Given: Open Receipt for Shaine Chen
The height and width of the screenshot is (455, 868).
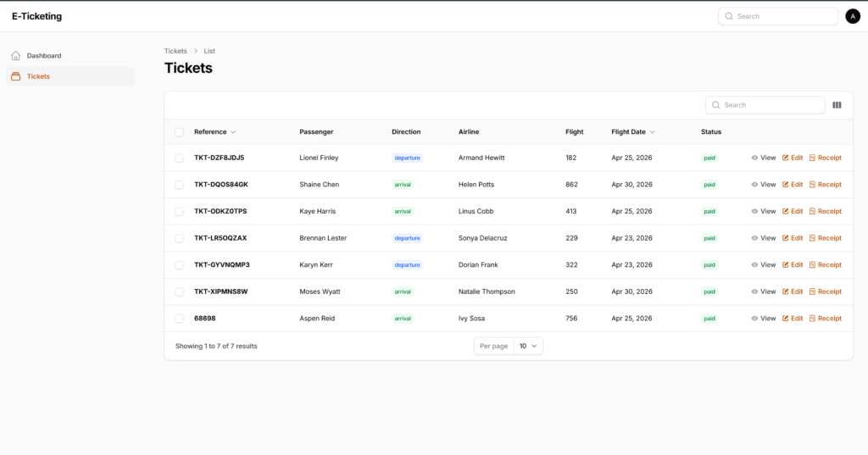Looking at the screenshot, I should tap(826, 185).
